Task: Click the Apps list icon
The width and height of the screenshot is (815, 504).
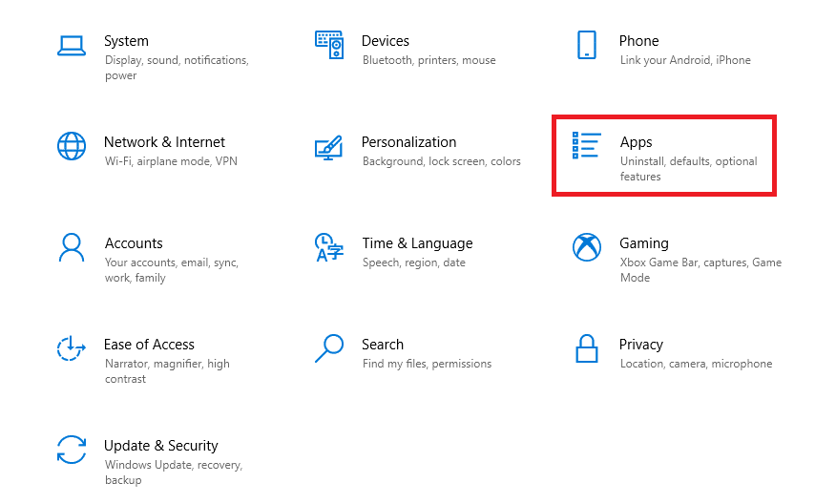Action: (x=586, y=146)
